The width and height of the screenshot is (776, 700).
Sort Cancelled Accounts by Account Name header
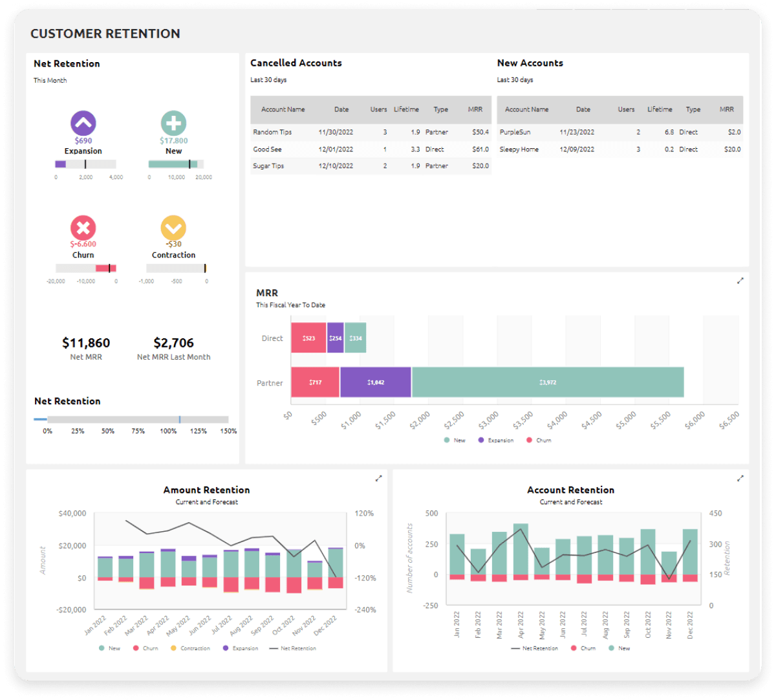(283, 109)
